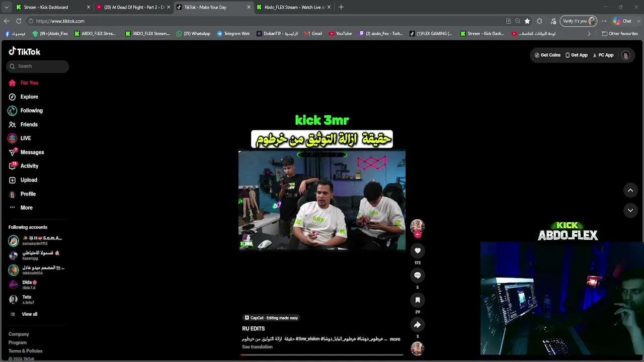Click the TikTok search field
The width and height of the screenshot is (644, 362).
click(x=38, y=66)
